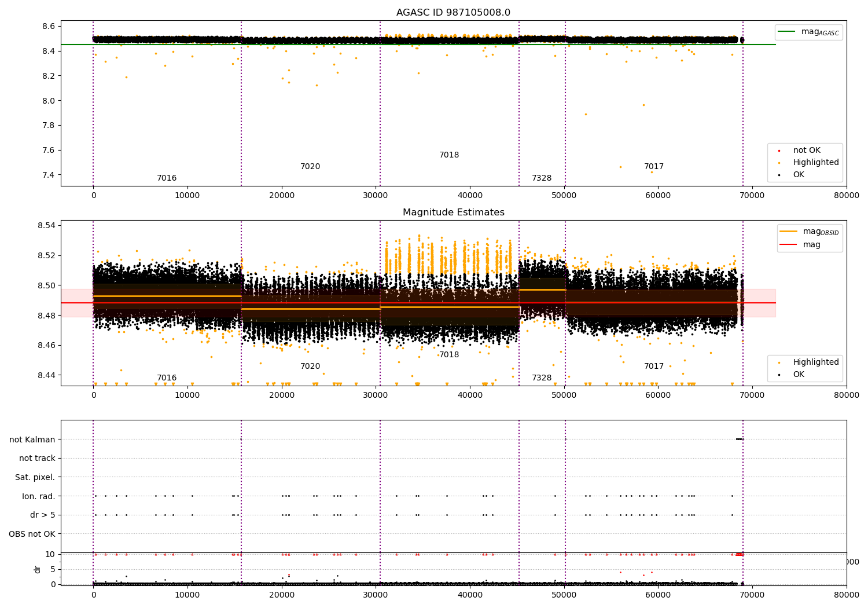Click y-axis tick 8.50 on middle plot
Viewport: 868px width, 608px height.
coord(47,285)
